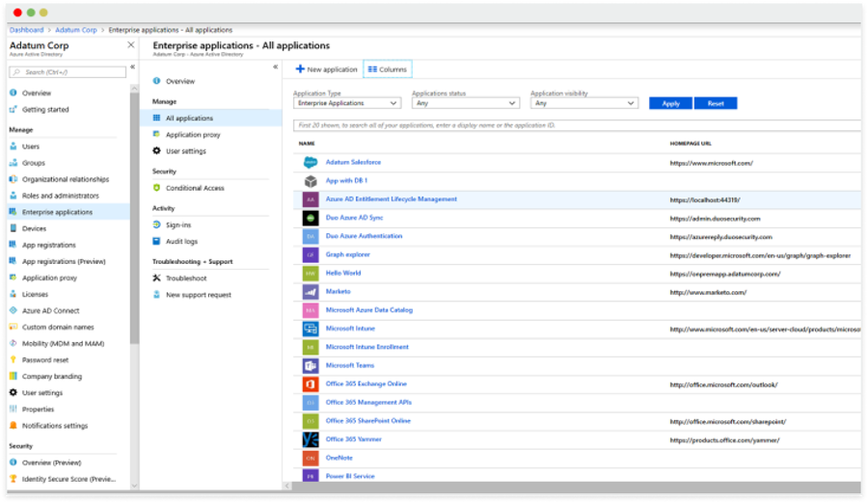Collapse the Enterprise applications middle menu
868x502 pixels.
click(275, 66)
